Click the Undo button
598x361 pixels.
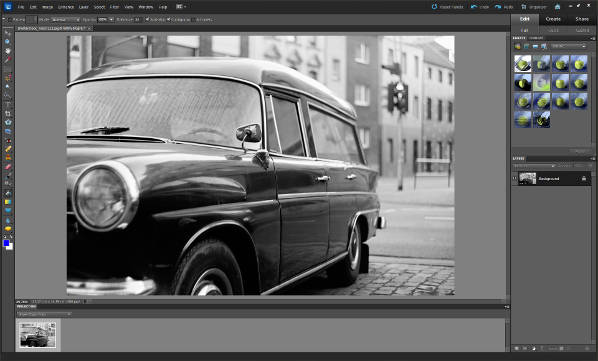[x=480, y=7]
